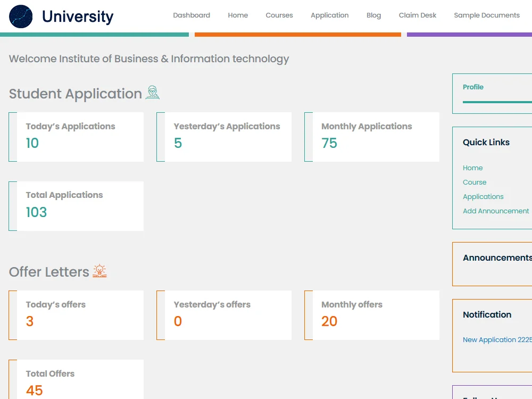The height and width of the screenshot is (399, 532).
Task: Open Sample Documents from the navigation bar
Action: click(x=486, y=15)
